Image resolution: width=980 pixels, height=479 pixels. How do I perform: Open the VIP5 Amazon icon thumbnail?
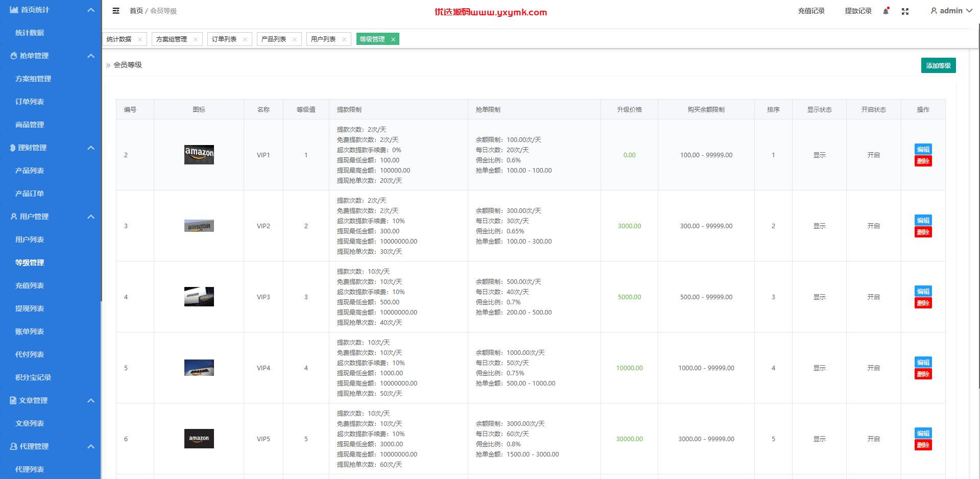[x=199, y=439]
